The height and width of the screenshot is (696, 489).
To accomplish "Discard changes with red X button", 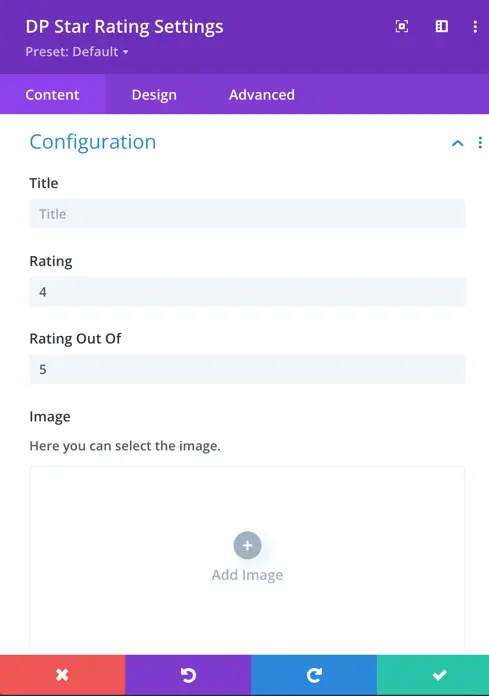I will click(63, 675).
